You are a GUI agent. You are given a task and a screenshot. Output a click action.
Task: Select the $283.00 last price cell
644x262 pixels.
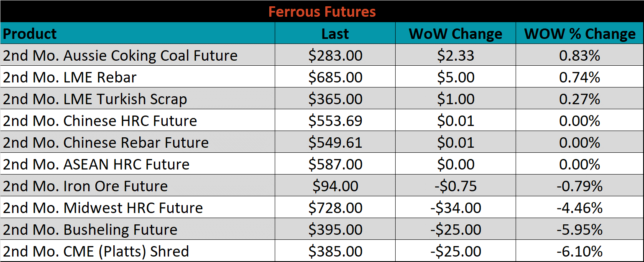[x=335, y=55]
